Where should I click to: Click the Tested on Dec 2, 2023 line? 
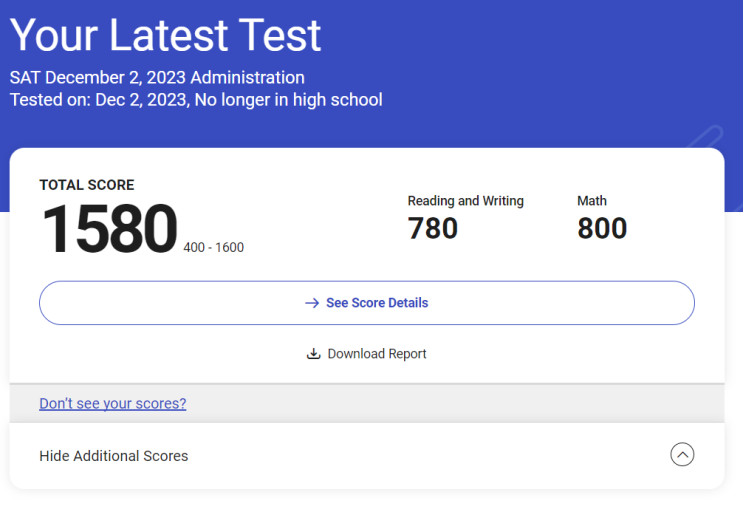pyautogui.click(x=196, y=100)
